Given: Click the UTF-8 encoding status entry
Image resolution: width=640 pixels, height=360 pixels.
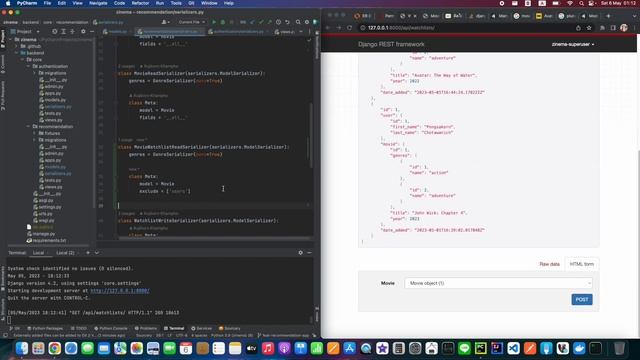Looking at the screenshot, I should coord(181,335).
